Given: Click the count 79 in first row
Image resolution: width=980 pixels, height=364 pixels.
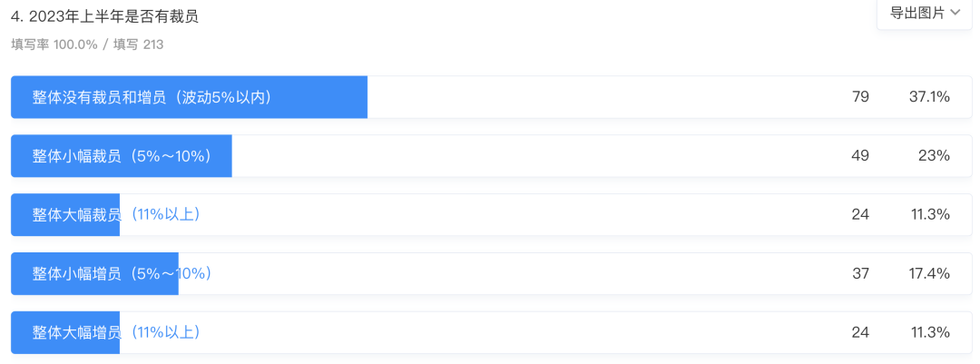Looking at the screenshot, I should (860, 97).
